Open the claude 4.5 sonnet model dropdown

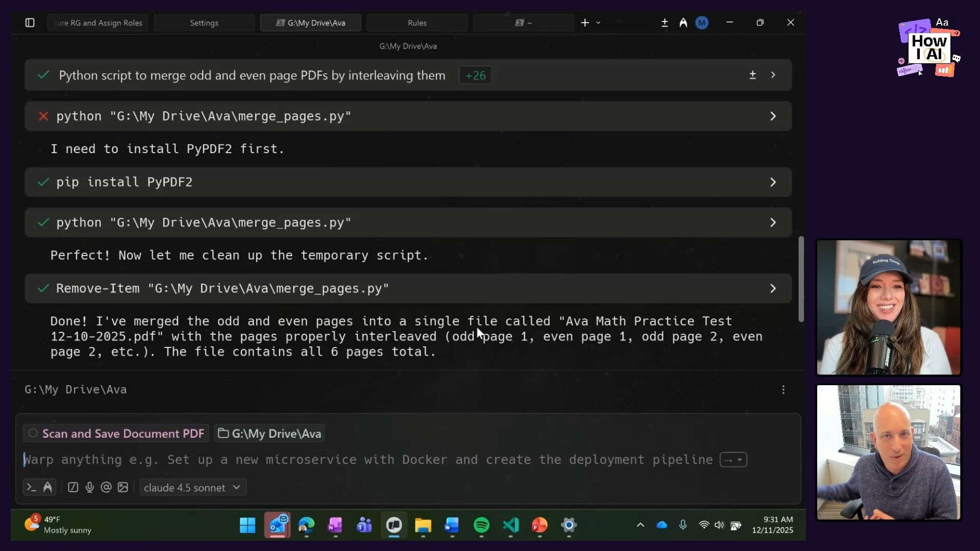point(193,488)
